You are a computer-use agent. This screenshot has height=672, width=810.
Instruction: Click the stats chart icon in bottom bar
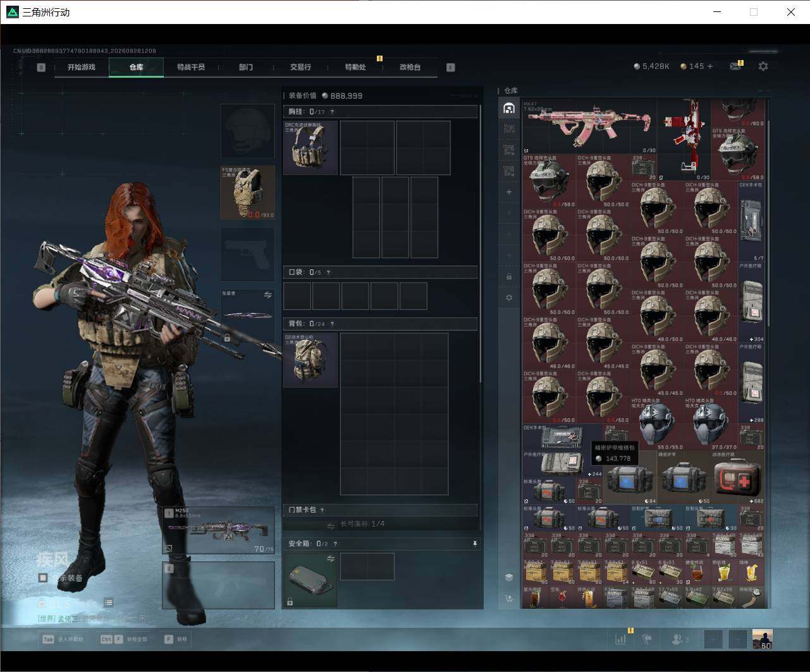pyautogui.click(x=621, y=639)
